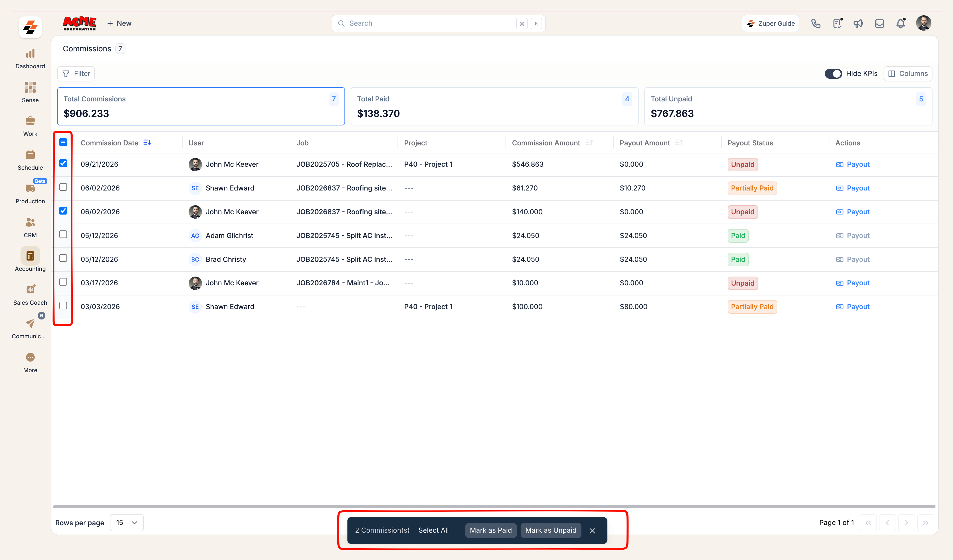Open the Schedule calendar icon
The image size is (953, 560).
[30, 155]
